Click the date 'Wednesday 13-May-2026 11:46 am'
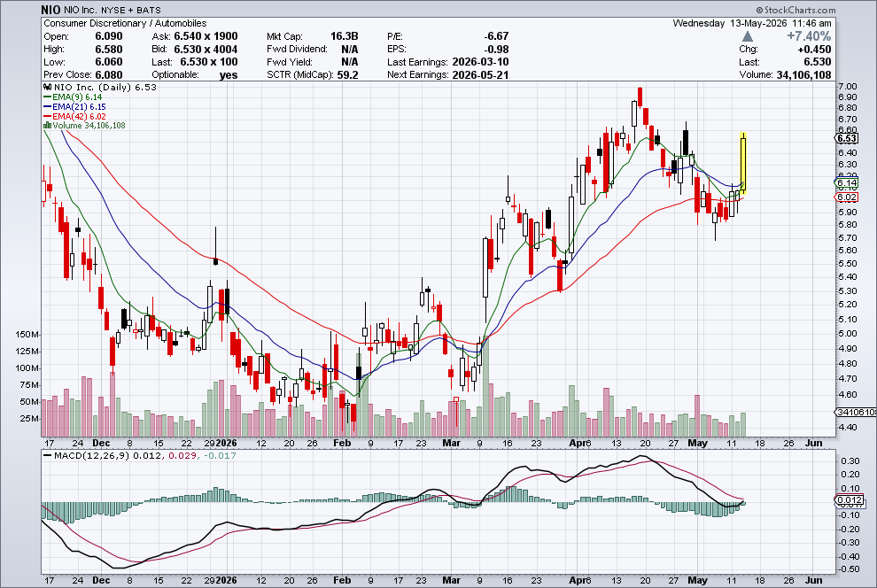Image resolution: width=877 pixels, height=588 pixels. click(x=752, y=23)
